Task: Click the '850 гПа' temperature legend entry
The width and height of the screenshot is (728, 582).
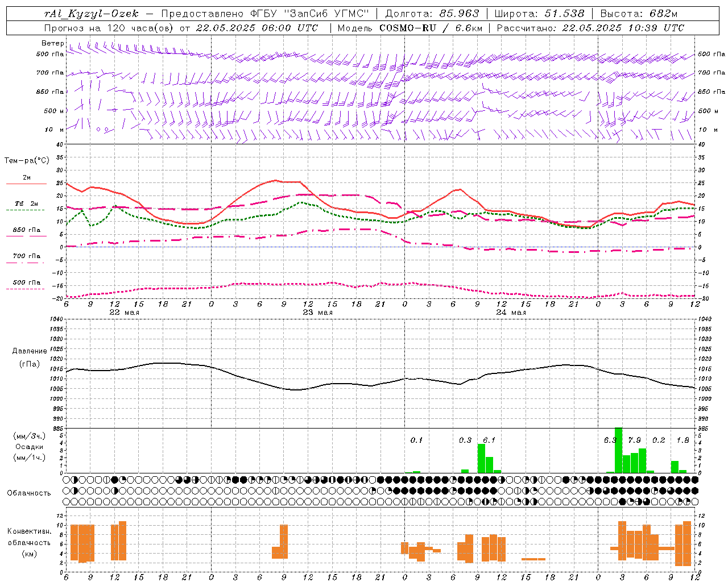Action: coord(27,230)
